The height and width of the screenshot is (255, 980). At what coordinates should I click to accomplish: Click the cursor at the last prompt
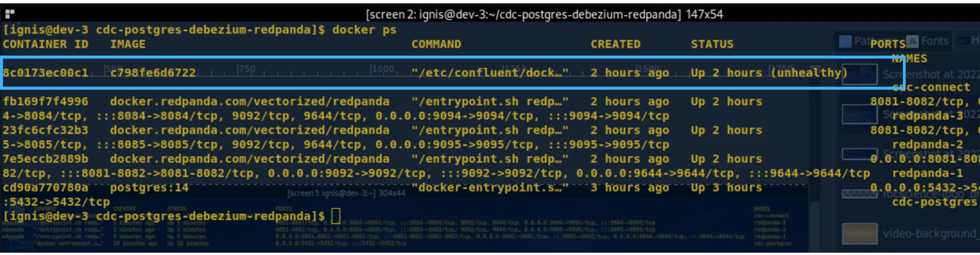tap(336, 215)
